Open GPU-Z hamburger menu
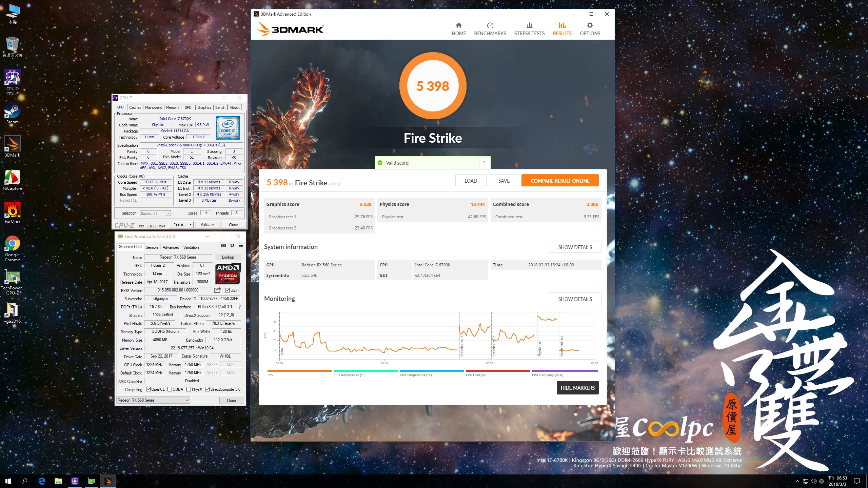868x488 pixels. click(241, 245)
